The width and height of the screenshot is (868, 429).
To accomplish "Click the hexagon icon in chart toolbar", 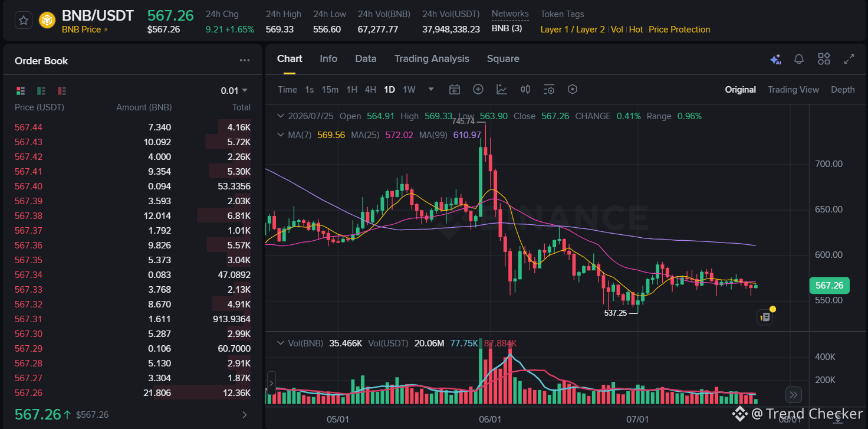I will pyautogui.click(x=572, y=89).
